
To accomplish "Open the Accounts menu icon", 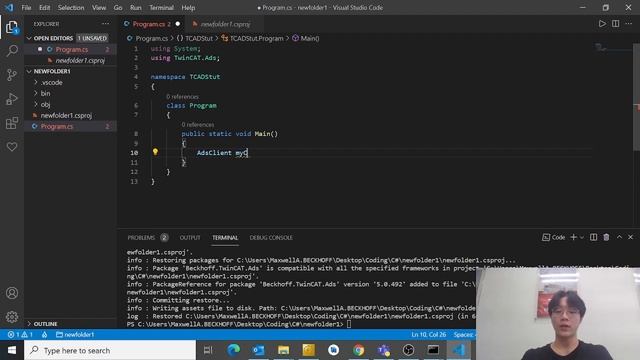I will point(12,293).
